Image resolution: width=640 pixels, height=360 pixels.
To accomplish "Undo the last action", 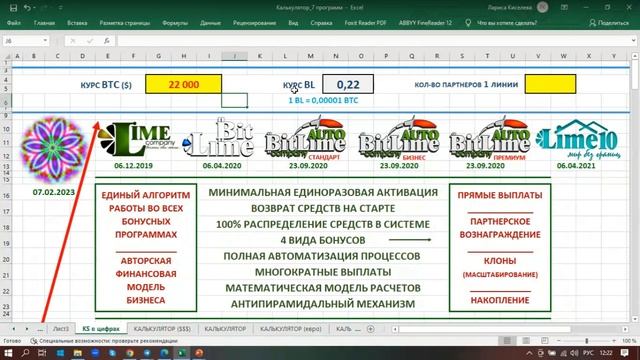I will 27,8.
